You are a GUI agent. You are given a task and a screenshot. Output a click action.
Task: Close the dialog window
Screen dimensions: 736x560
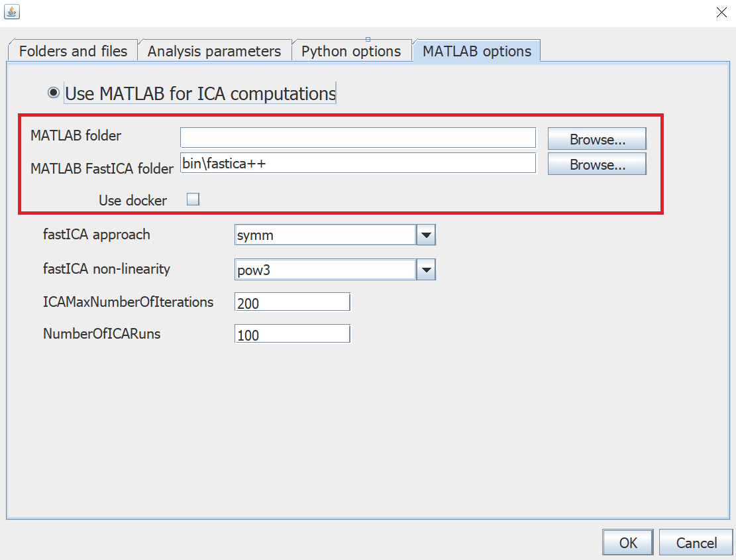pyautogui.click(x=721, y=12)
